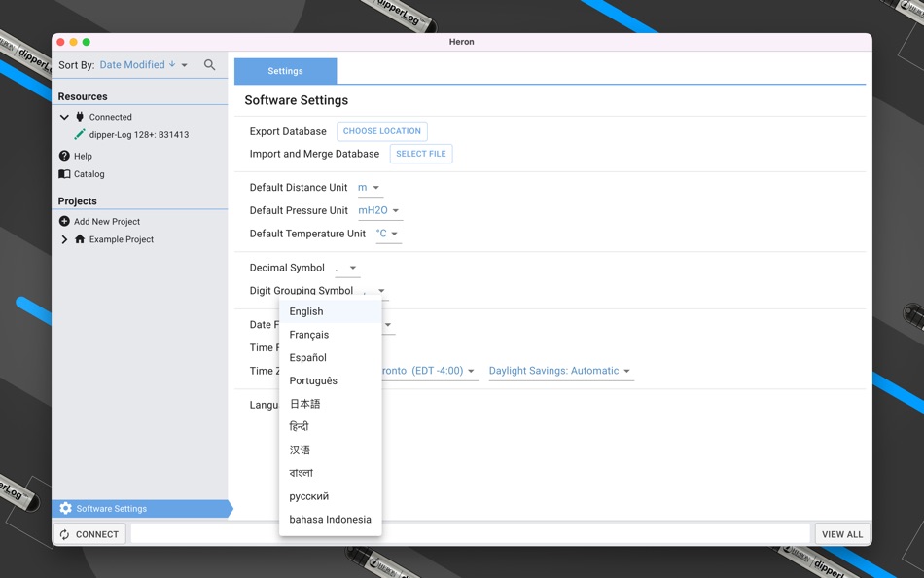
Task: Expand the Example Project tree item
Action: 64,239
